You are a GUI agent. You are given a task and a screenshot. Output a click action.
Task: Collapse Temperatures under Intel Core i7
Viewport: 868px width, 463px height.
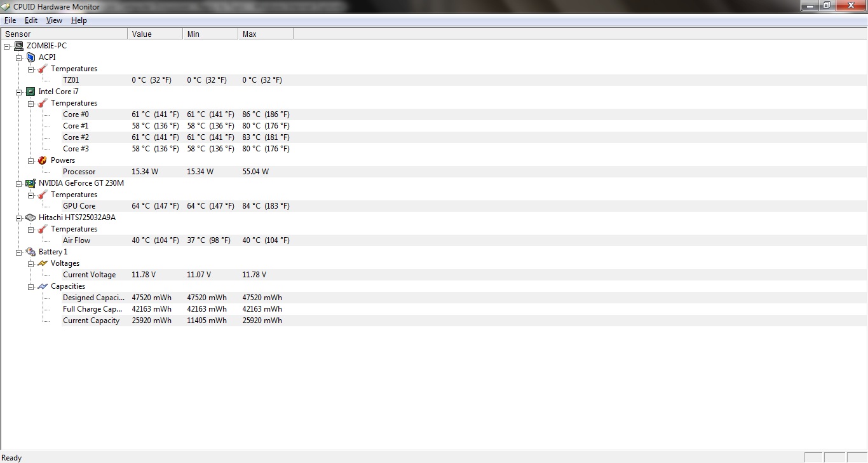click(x=31, y=103)
